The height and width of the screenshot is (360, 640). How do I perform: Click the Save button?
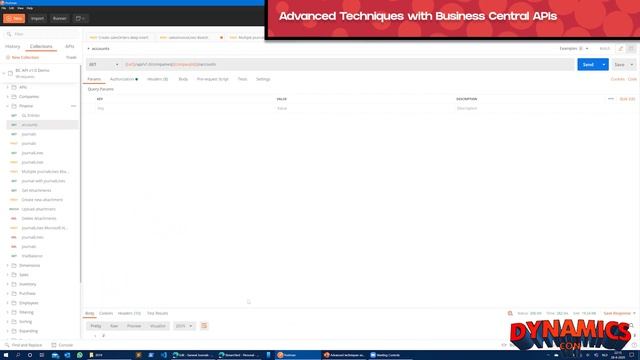[x=620, y=64]
